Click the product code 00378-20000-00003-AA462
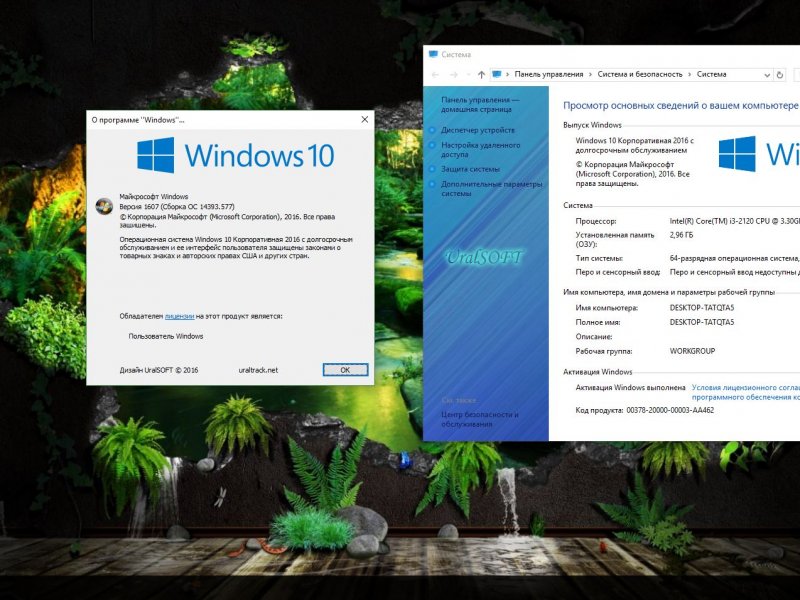Viewport: 800px width, 600px height. coord(670,410)
